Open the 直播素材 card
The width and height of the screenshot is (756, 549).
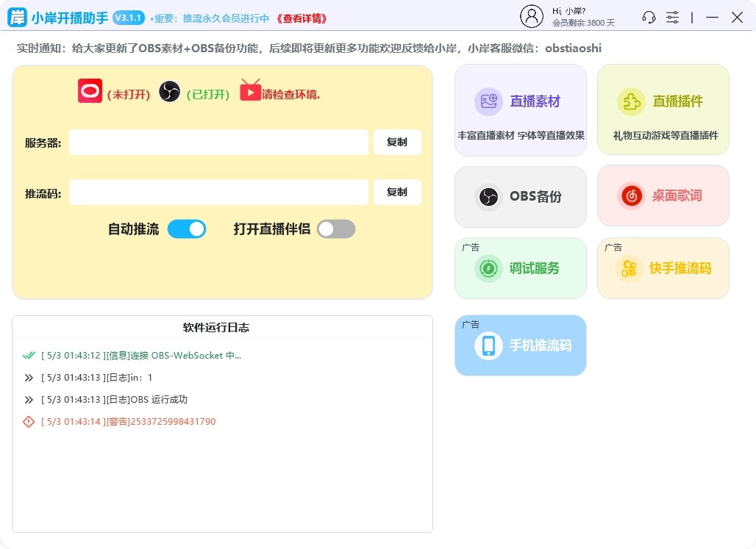coord(521,110)
